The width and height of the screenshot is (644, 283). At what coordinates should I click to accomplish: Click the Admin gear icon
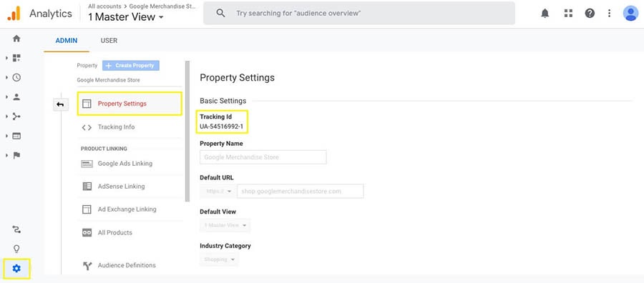pyautogui.click(x=16, y=269)
